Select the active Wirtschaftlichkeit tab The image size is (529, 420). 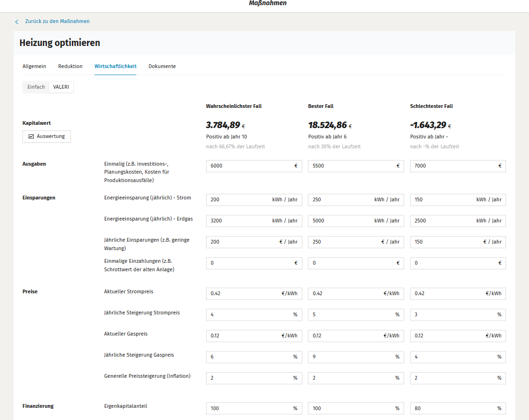(115, 66)
